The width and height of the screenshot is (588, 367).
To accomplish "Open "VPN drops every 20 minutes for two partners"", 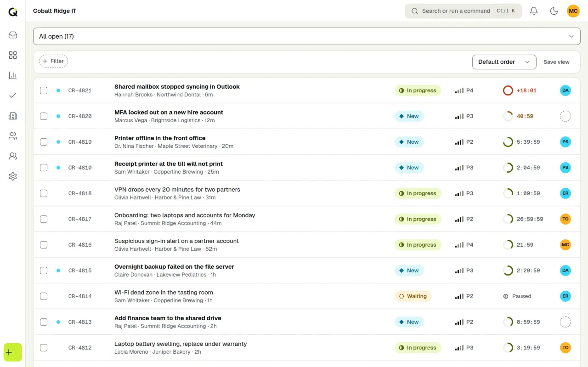I will [x=177, y=190].
